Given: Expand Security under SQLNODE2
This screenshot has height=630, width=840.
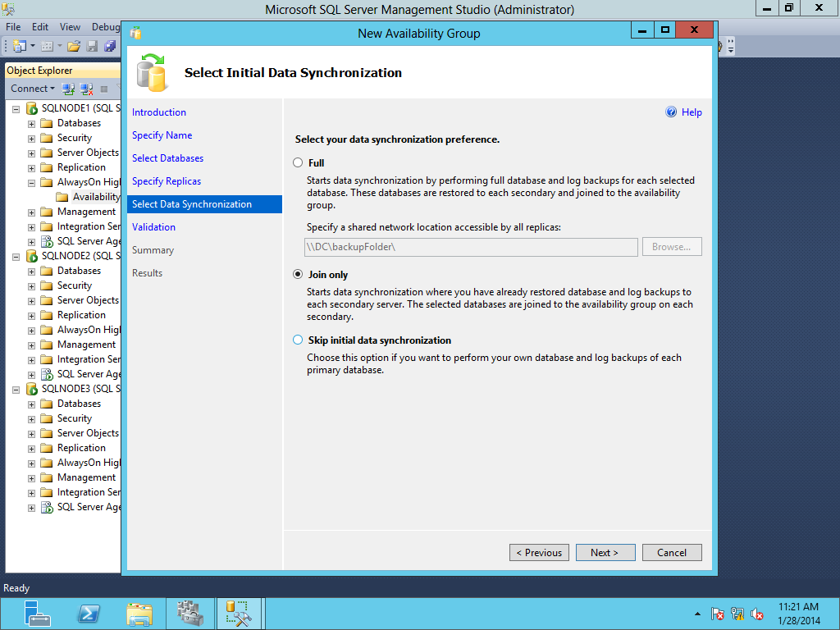Looking at the screenshot, I should pyautogui.click(x=32, y=286).
